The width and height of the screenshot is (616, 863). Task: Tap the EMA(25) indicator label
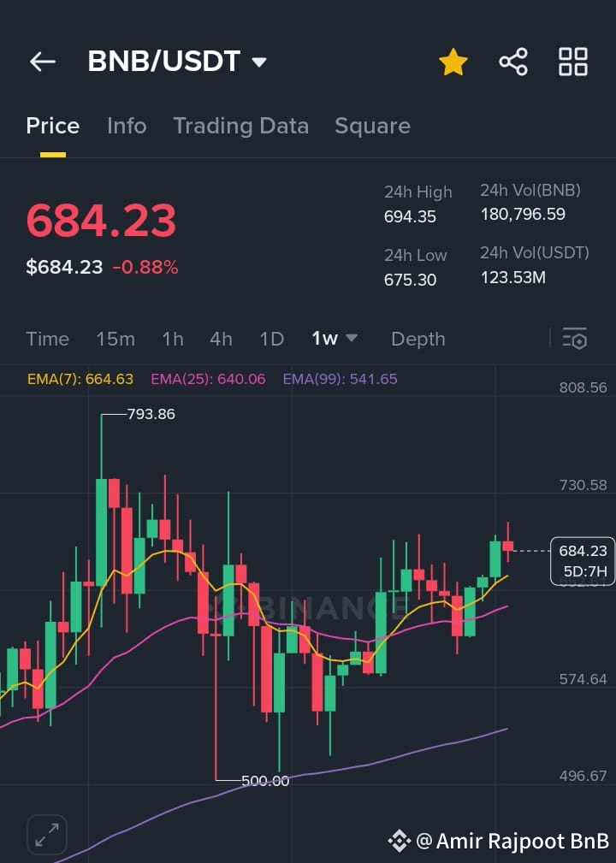[x=208, y=379]
